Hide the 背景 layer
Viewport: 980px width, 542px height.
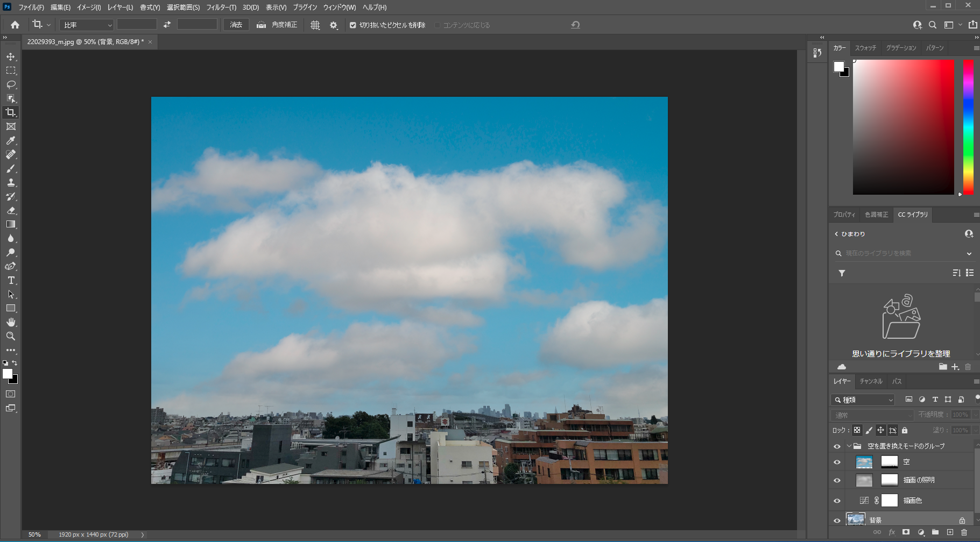coord(837,520)
